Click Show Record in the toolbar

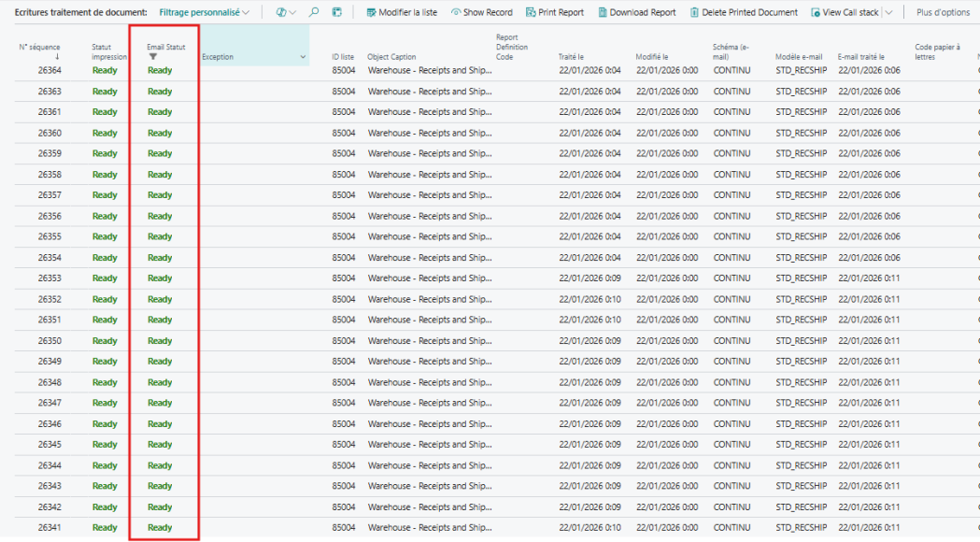pos(481,12)
